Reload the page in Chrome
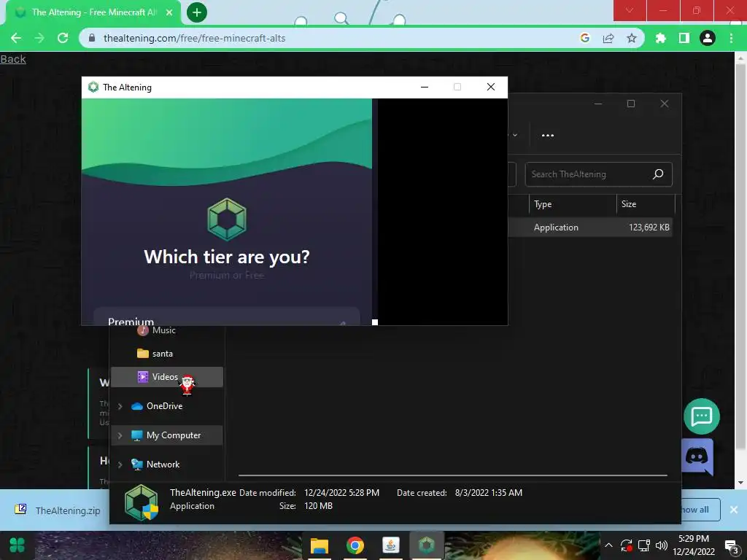Image resolution: width=747 pixels, height=560 pixels. coord(63,38)
